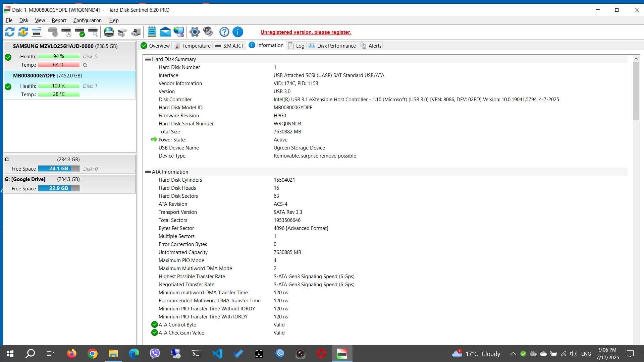Open the Windows Start menu
The image size is (644, 362).
pyautogui.click(x=10, y=354)
